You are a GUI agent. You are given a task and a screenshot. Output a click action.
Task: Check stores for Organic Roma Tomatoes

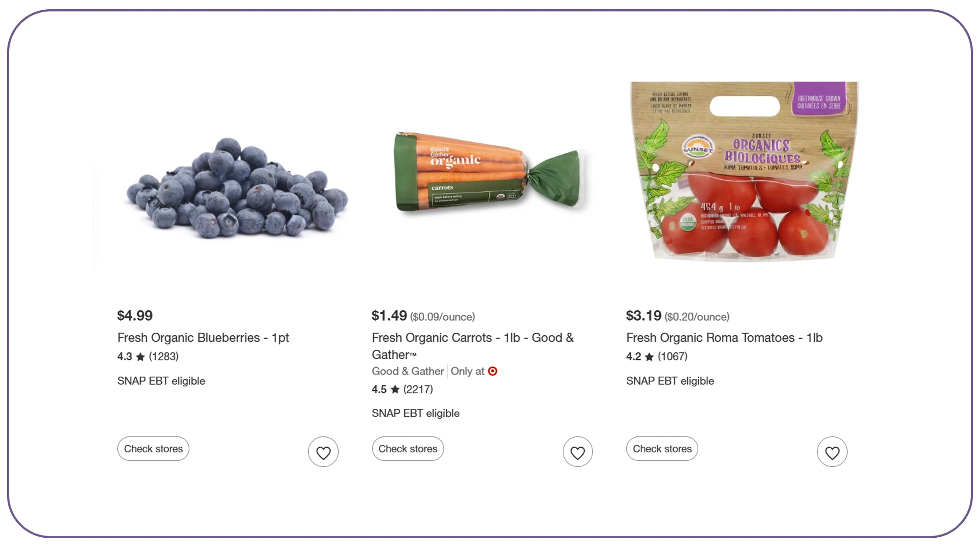662,449
